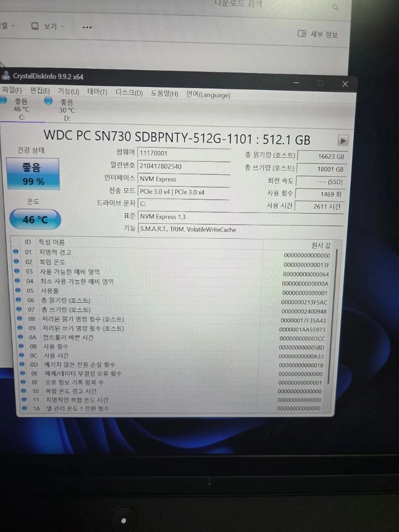Click the interface field NVM Express
The height and width of the screenshot is (532, 399).
tap(184, 179)
